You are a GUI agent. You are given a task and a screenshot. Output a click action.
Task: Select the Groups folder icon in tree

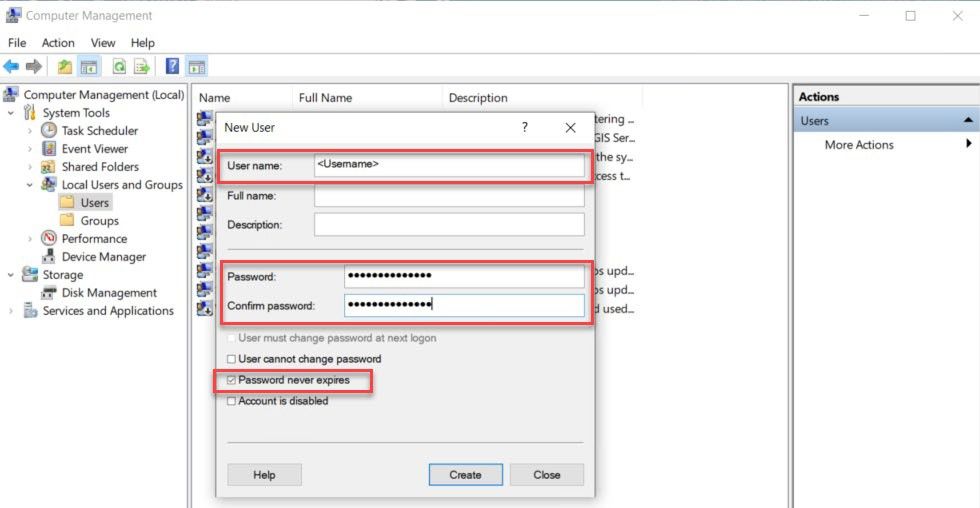(67, 220)
